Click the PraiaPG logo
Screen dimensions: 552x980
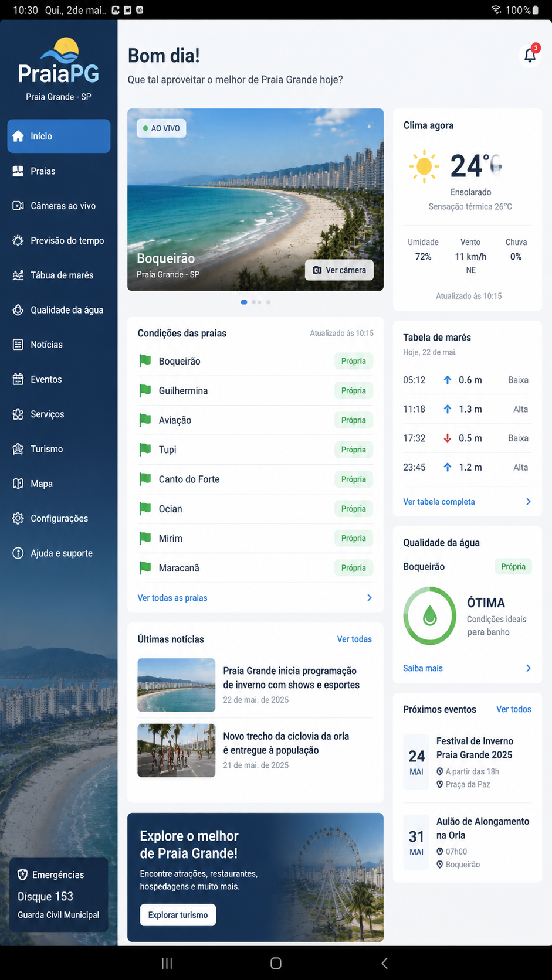(59, 61)
